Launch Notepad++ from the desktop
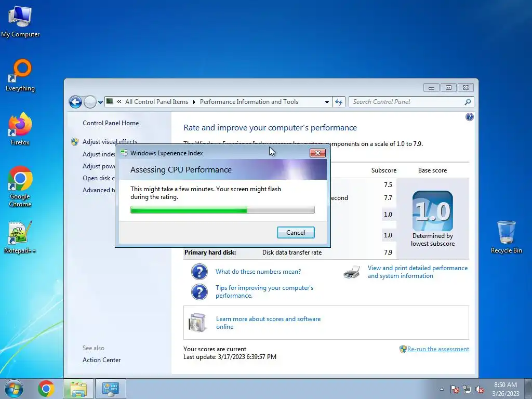 click(x=20, y=237)
